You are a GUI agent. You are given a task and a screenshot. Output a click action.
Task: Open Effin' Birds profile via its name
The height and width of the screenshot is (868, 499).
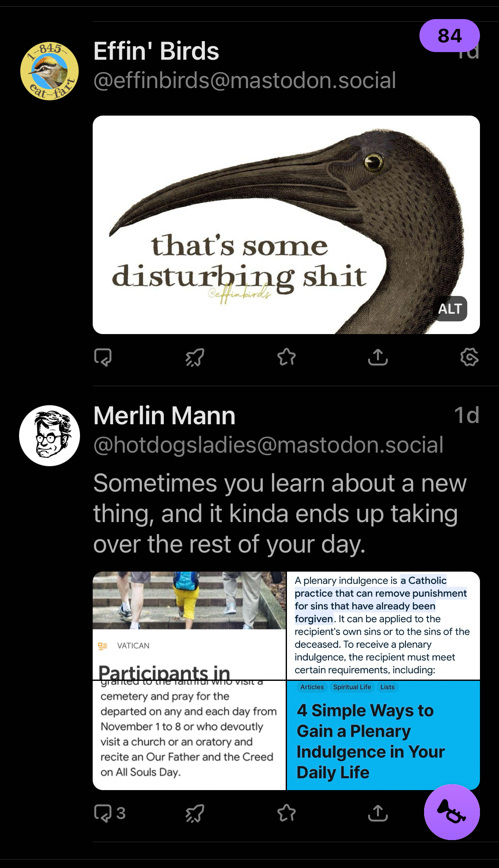coord(156,52)
